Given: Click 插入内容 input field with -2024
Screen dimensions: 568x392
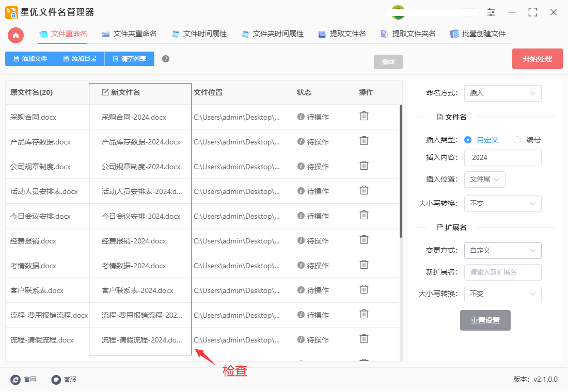Looking at the screenshot, I should click(x=503, y=158).
